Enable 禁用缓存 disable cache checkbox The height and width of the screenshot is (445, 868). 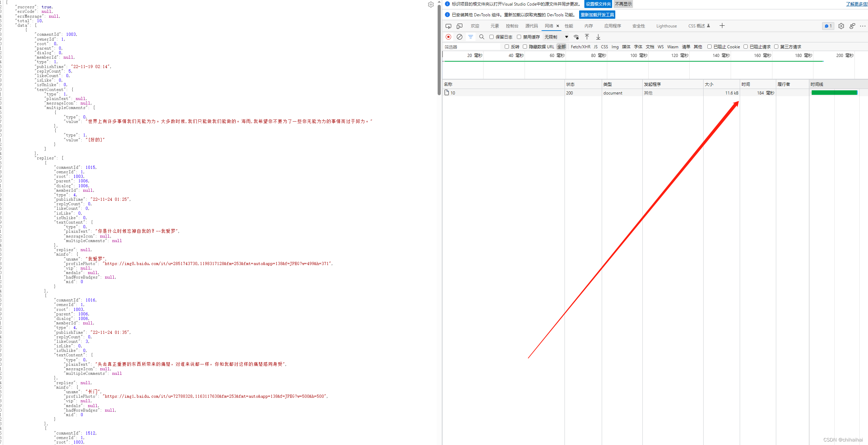(519, 37)
